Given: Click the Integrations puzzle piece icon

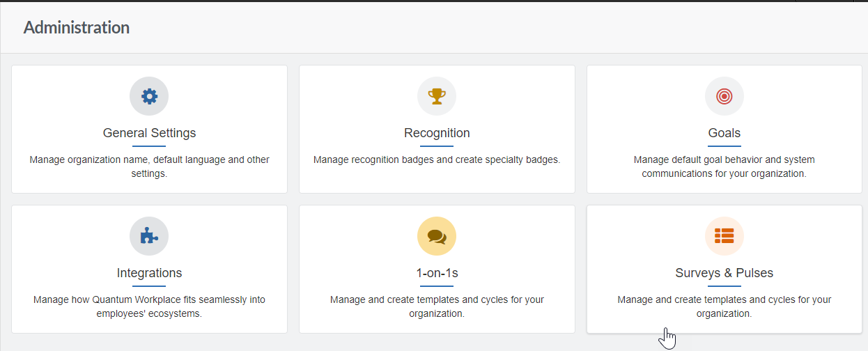Looking at the screenshot, I should (149, 236).
